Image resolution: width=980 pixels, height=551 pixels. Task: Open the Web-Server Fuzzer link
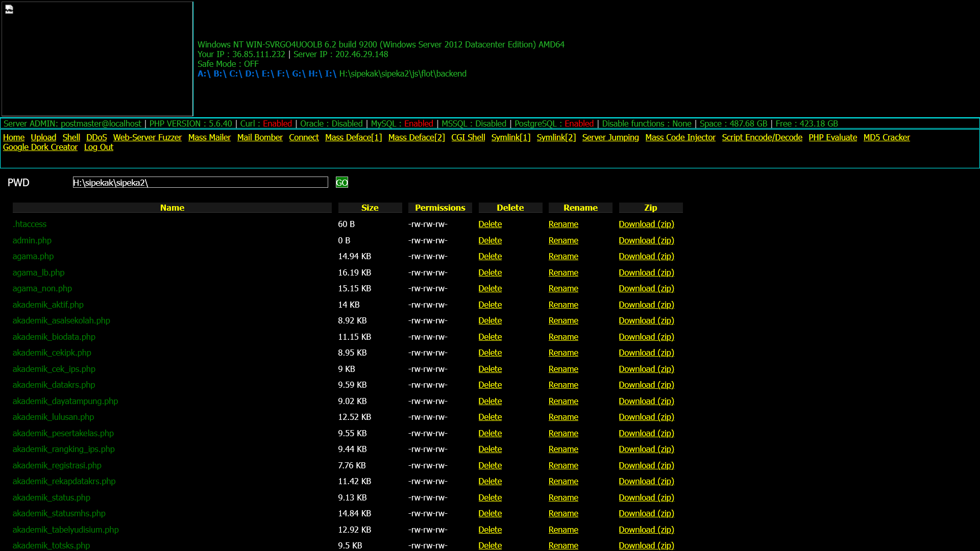(x=148, y=137)
